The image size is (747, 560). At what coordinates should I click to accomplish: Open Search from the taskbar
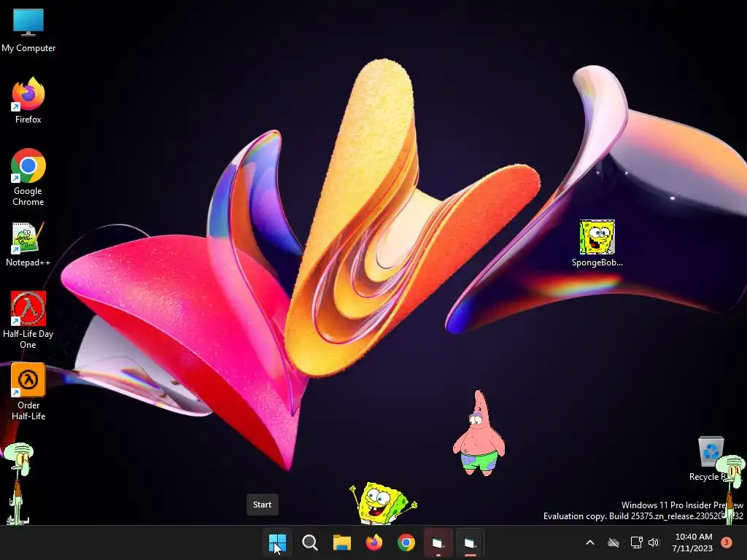[309, 542]
